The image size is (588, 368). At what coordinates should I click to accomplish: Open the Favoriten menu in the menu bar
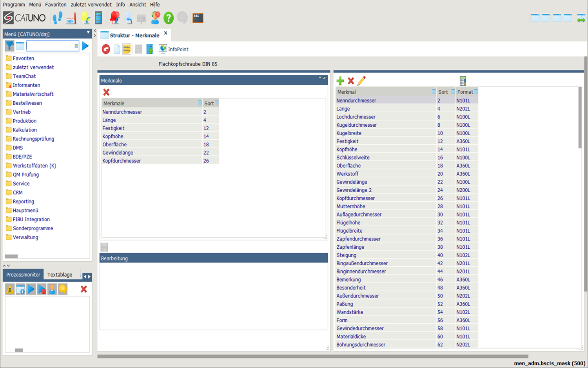click(x=56, y=5)
